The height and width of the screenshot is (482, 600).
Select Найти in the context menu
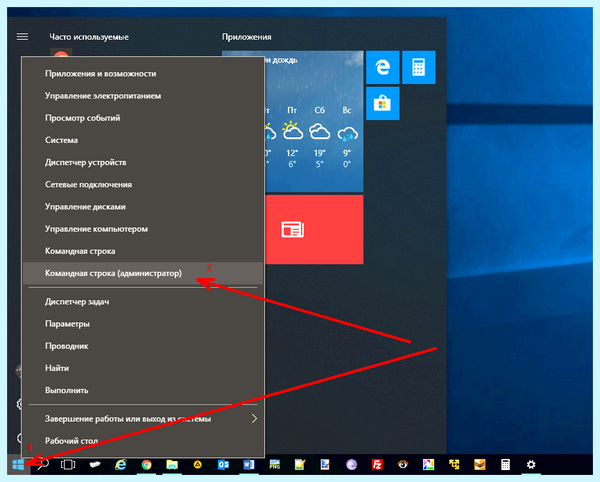(143, 368)
